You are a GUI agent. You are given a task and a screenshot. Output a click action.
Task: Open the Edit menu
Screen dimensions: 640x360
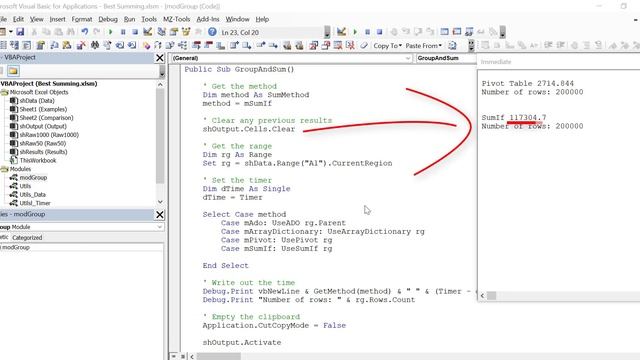pos(18,19)
